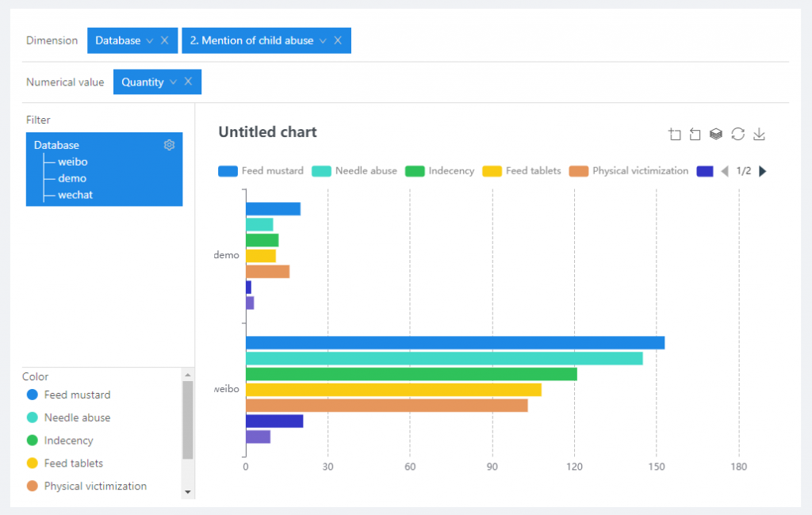
Task: Switch chart to stacked view icon
Action: (x=716, y=135)
